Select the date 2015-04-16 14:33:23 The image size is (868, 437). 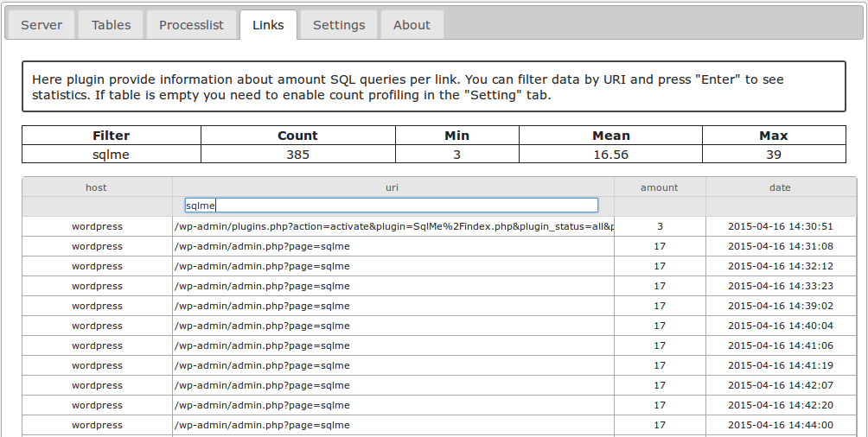click(781, 286)
